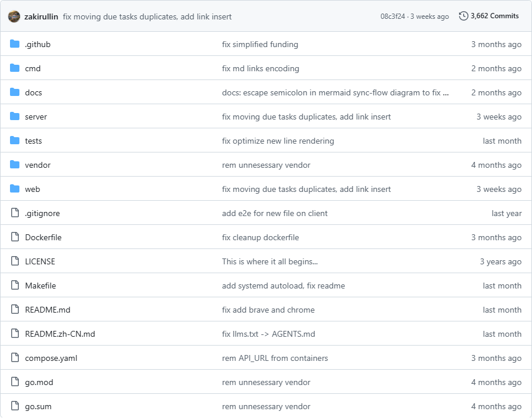532x418 pixels.
Task: Open the README.zh-CN.md file
Action: (x=59, y=334)
